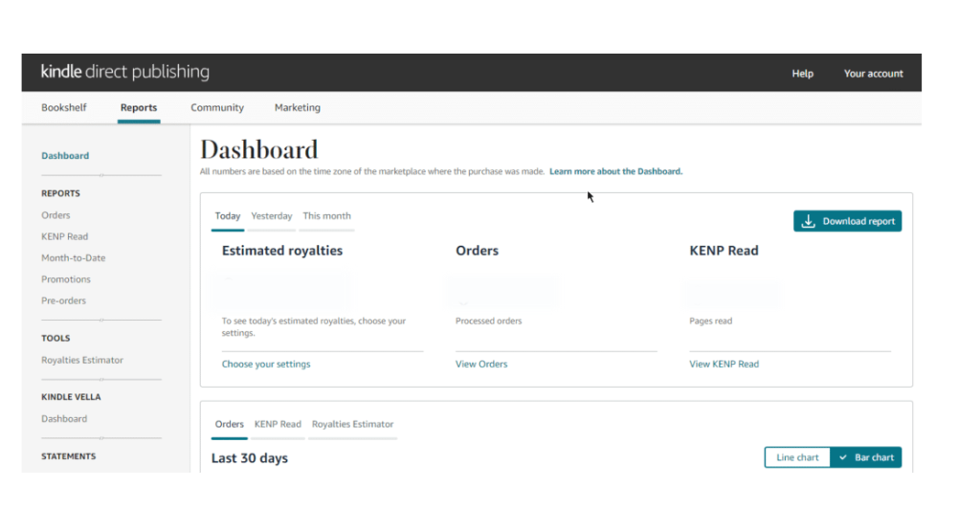Image resolution: width=980 pixels, height=511 pixels.
Task: Click the checkmark icon on Bar chart
Action: (x=842, y=457)
